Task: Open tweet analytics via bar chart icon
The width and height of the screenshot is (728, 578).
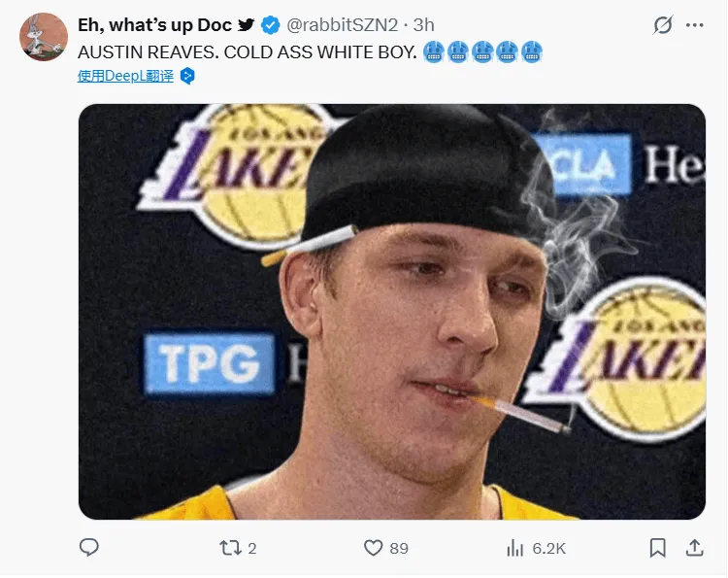Action: point(515,548)
